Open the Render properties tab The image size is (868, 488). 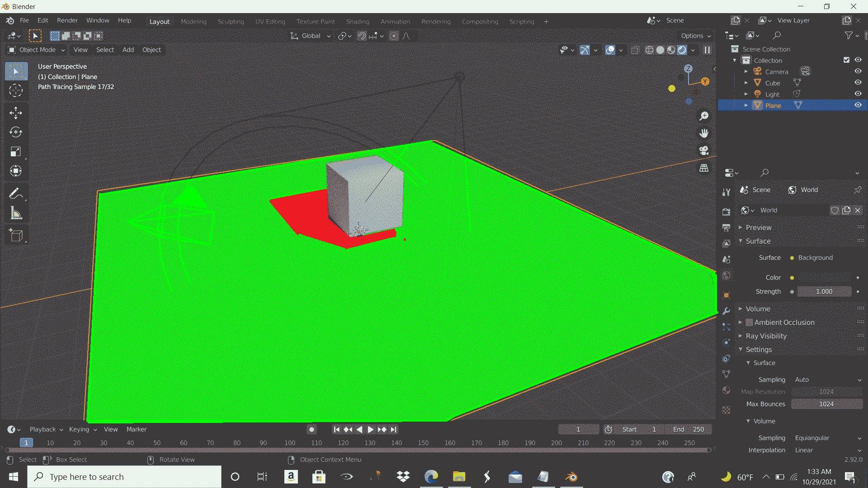tap(726, 211)
